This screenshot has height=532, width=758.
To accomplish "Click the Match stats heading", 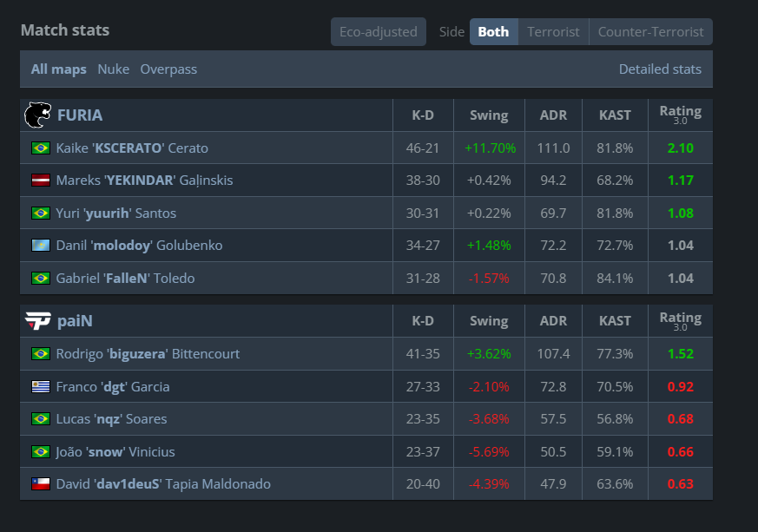I will [x=65, y=30].
